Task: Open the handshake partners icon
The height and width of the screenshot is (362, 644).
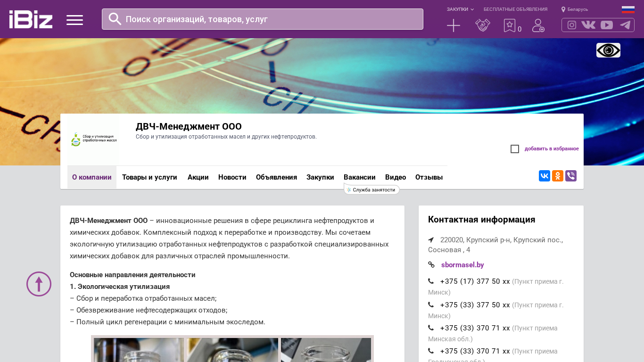Action: (x=482, y=25)
